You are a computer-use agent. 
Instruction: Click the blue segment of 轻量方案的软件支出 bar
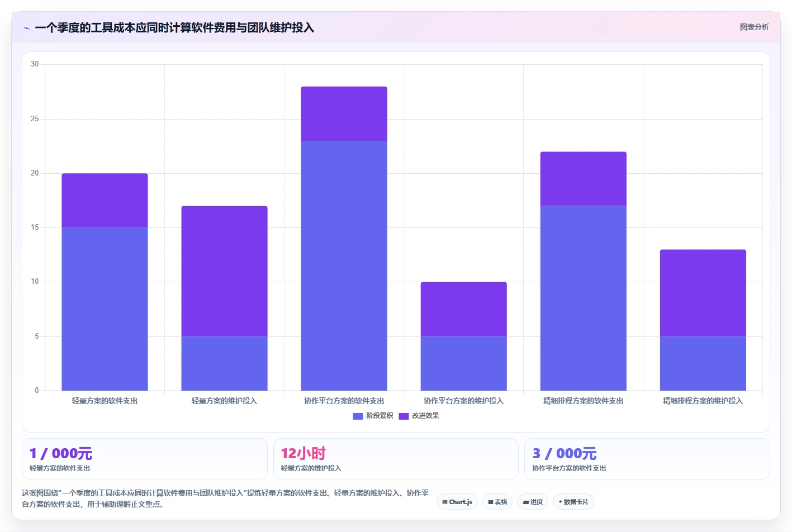tap(105, 309)
